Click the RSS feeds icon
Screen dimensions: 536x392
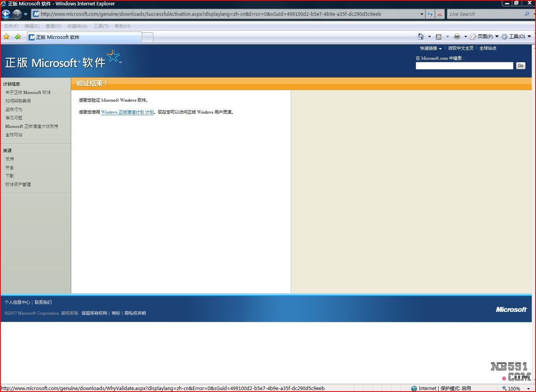[439, 37]
